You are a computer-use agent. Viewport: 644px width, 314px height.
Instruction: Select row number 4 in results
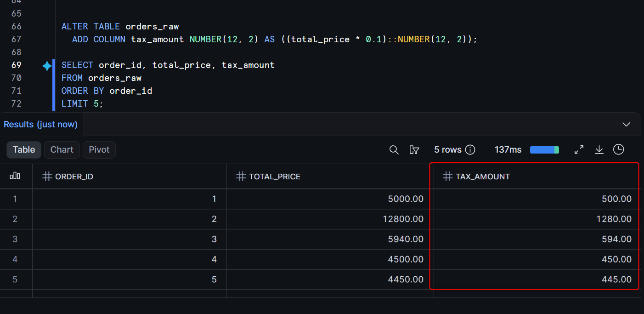click(x=15, y=260)
